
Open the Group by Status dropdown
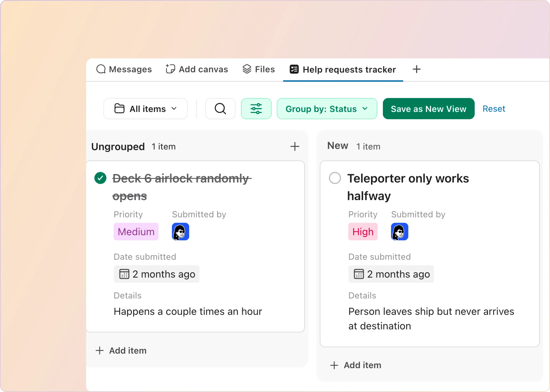tap(327, 109)
